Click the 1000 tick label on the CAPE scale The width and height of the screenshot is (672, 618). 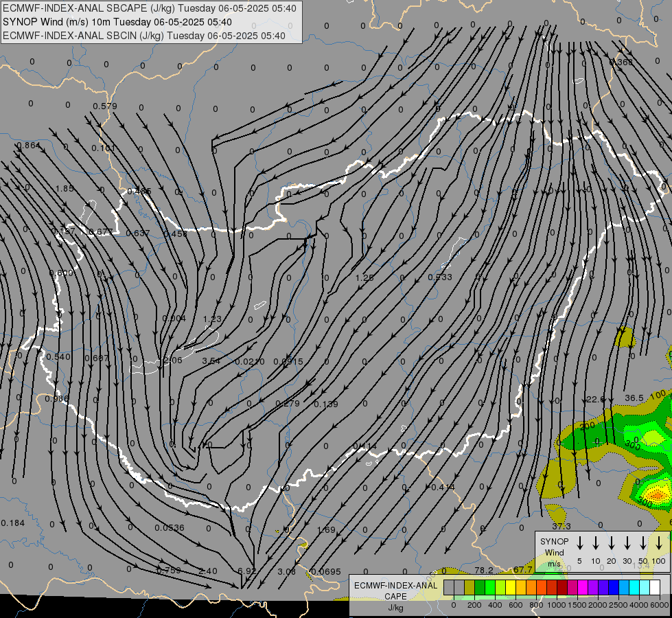(557, 605)
